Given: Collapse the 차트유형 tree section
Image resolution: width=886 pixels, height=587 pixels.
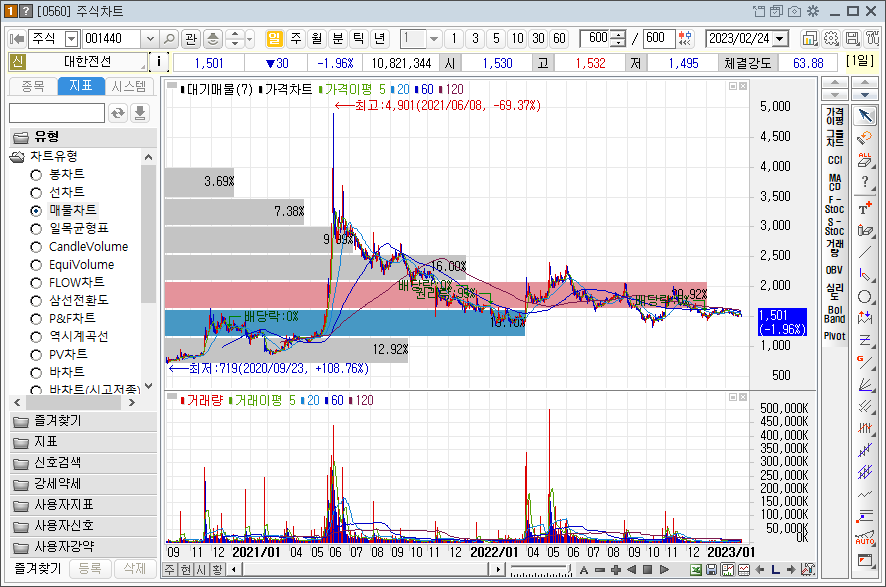Looking at the screenshot, I should pos(18,156).
